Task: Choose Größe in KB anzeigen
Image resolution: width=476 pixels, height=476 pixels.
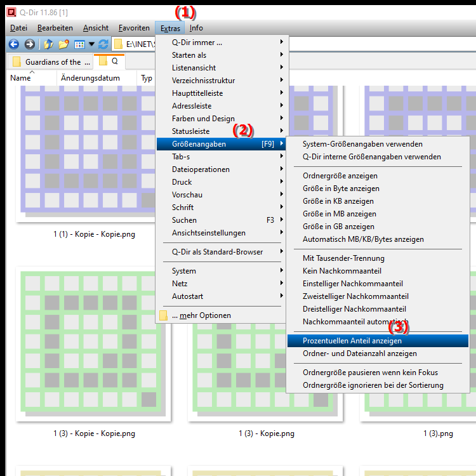Action: 378,201
